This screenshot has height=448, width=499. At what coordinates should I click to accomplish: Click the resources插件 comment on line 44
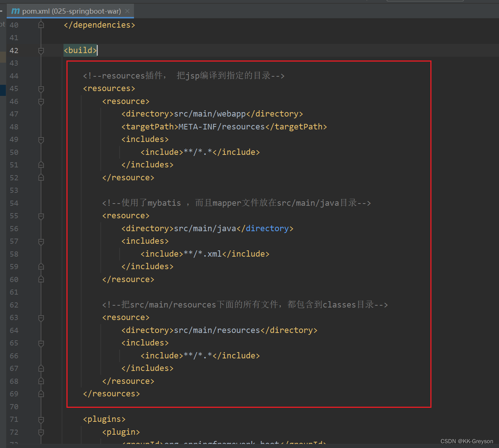point(184,76)
